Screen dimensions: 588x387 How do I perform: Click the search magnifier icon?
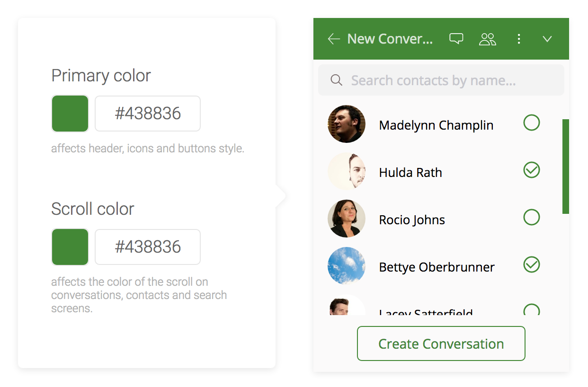337,80
